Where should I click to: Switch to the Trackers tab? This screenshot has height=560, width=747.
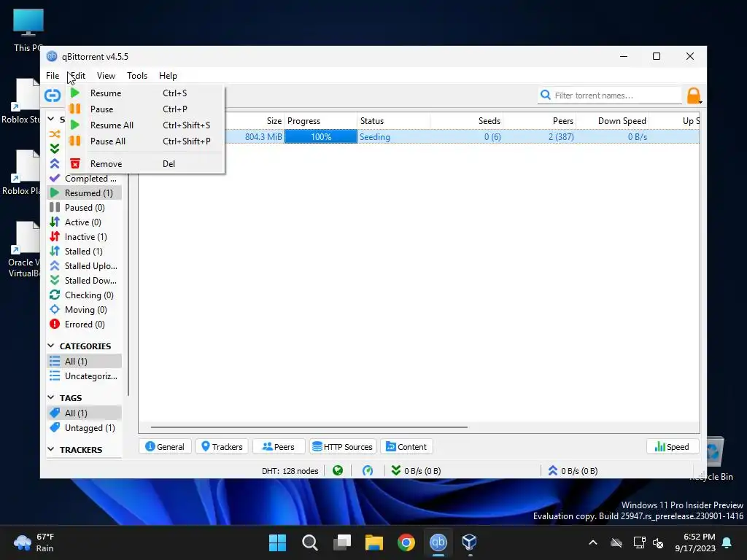click(x=222, y=447)
